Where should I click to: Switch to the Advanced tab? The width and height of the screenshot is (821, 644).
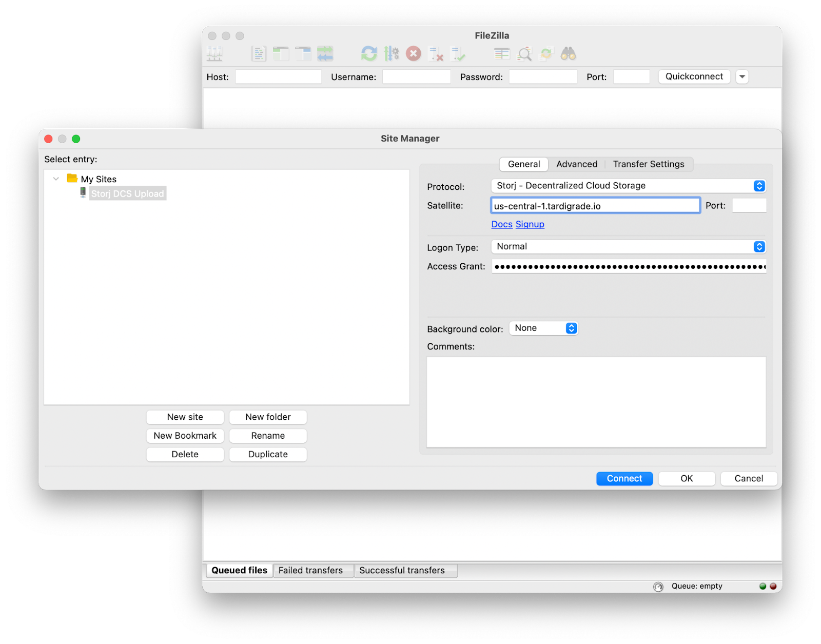click(577, 164)
